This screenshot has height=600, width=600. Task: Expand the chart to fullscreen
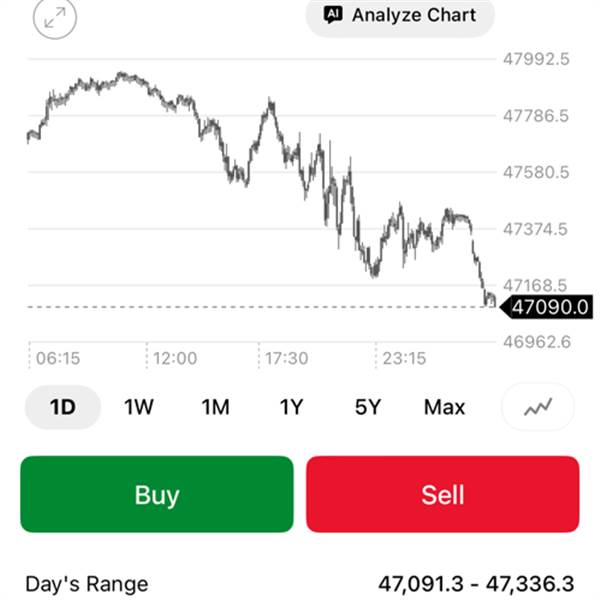pos(54,18)
